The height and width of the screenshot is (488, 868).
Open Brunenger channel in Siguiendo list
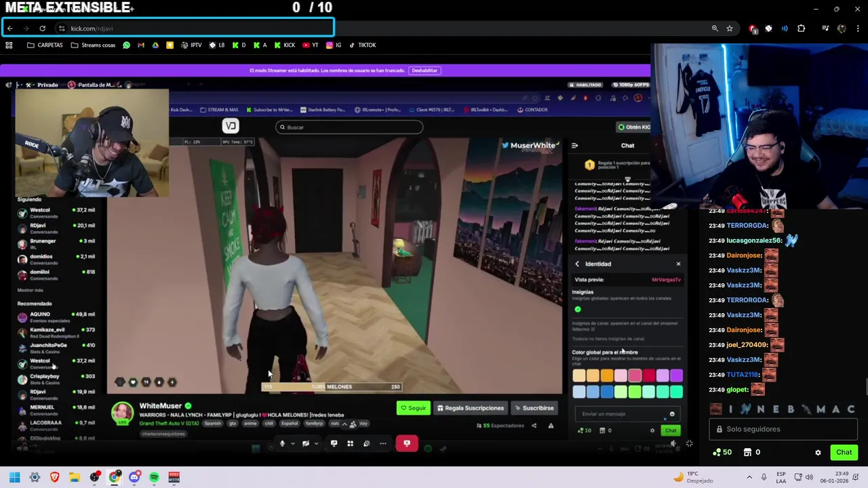coord(57,243)
